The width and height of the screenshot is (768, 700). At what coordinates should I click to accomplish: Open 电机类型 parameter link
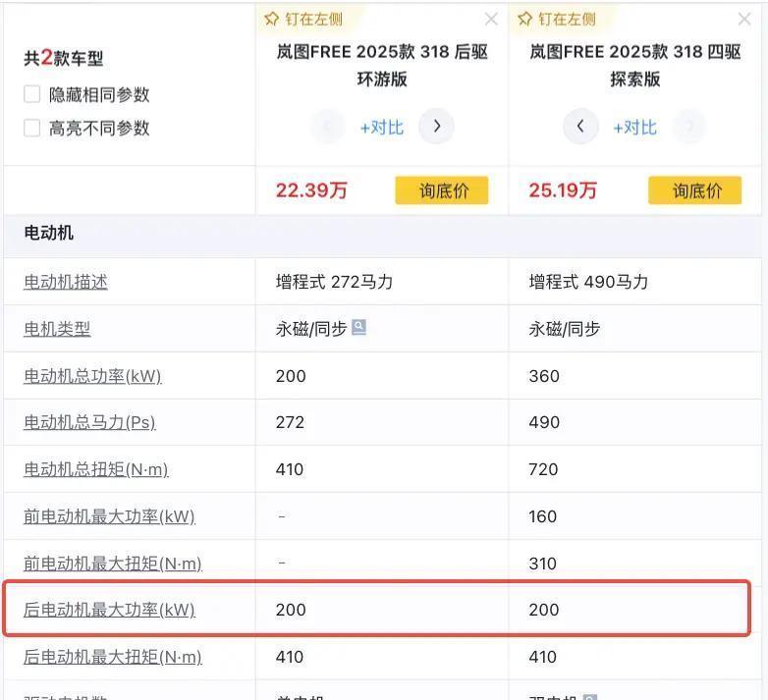(x=57, y=329)
